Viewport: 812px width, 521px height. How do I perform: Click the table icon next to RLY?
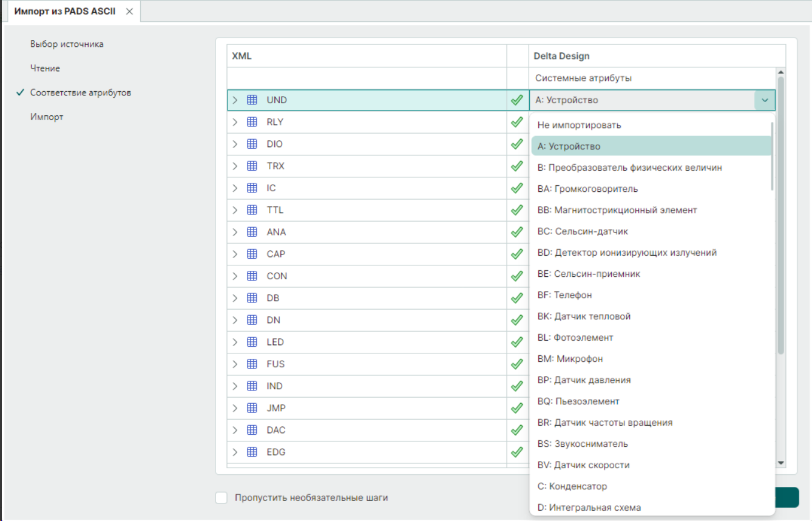(x=252, y=122)
